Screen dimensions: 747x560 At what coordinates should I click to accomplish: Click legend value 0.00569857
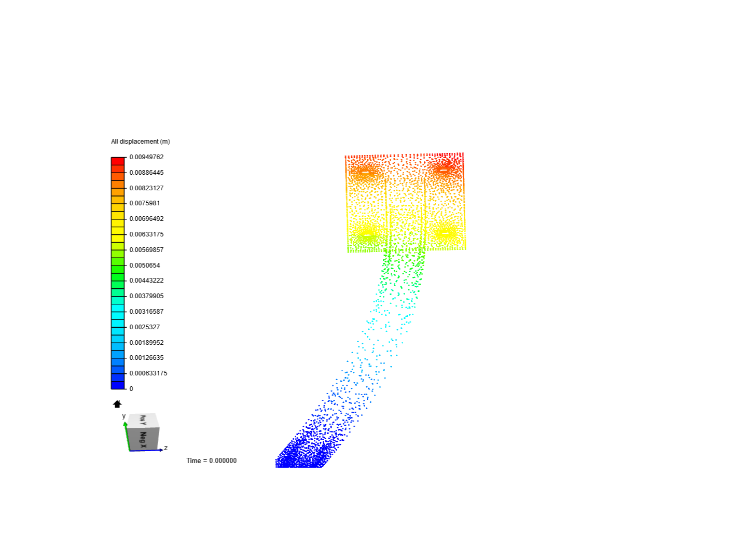[146, 250]
